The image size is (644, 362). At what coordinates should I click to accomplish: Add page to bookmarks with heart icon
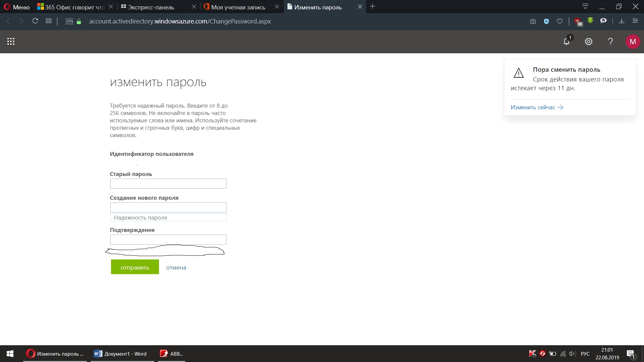tap(560, 21)
